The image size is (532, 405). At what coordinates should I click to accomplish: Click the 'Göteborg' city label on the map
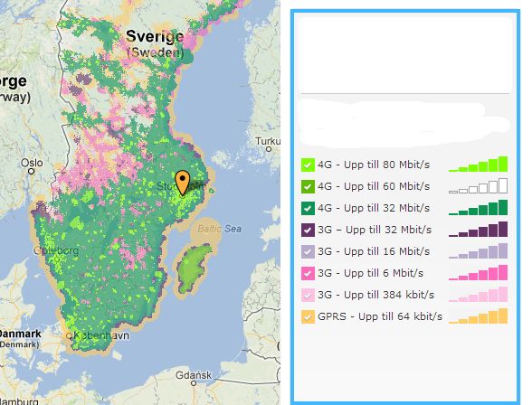click(56, 250)
